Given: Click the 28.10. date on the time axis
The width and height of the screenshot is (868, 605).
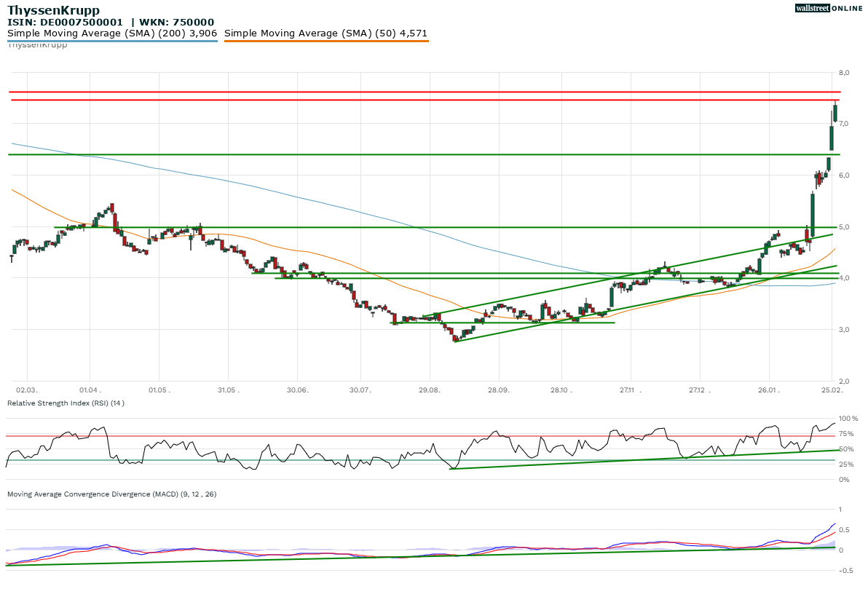Looking at the screenshot, I should click(x=561, y=390).
